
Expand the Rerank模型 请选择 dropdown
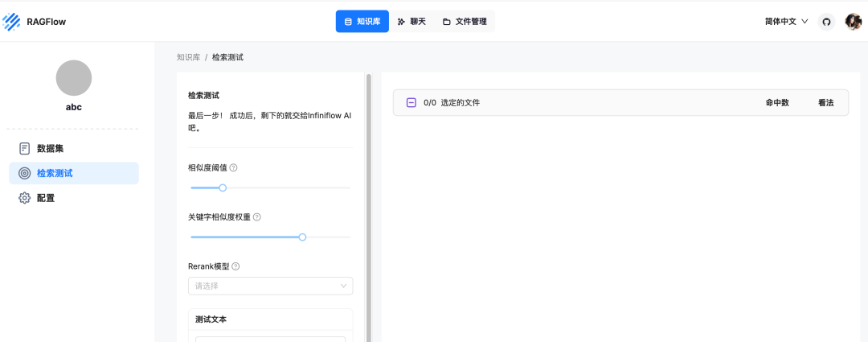(270, 286)
